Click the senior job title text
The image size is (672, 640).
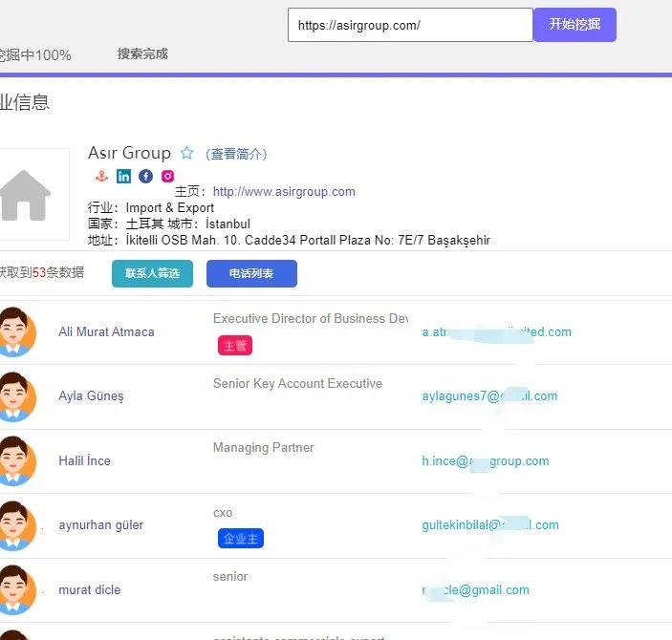click(x=230, y=577)
